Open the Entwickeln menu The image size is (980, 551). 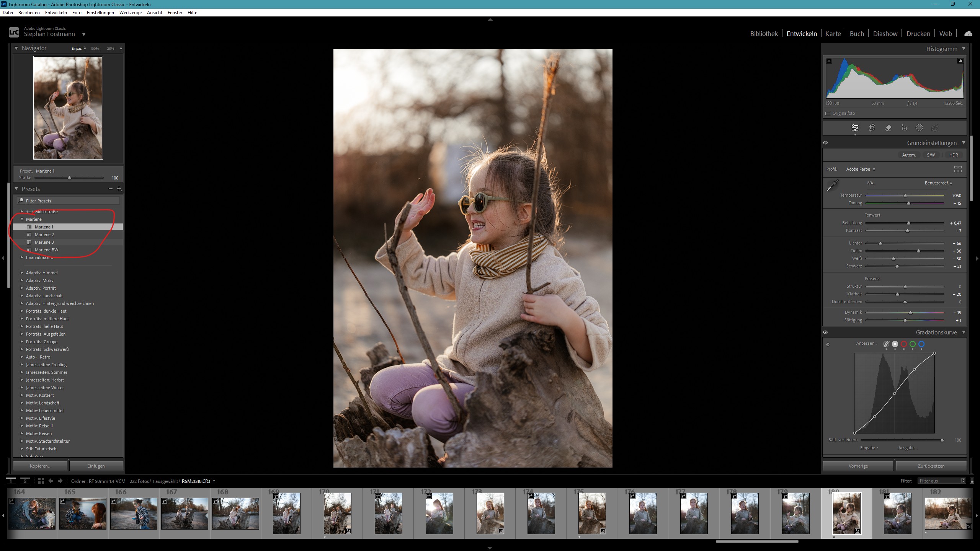(x=56, y=13)
